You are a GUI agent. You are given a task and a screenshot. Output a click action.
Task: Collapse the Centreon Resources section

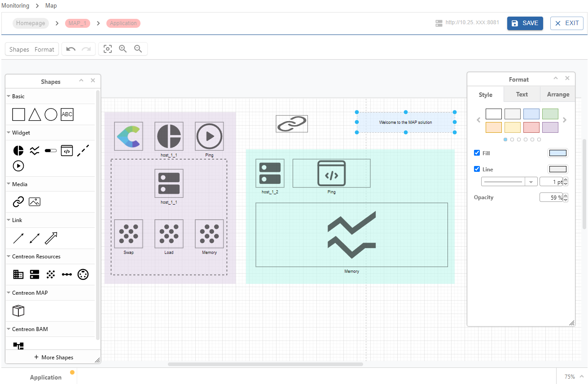coord(9,257)
